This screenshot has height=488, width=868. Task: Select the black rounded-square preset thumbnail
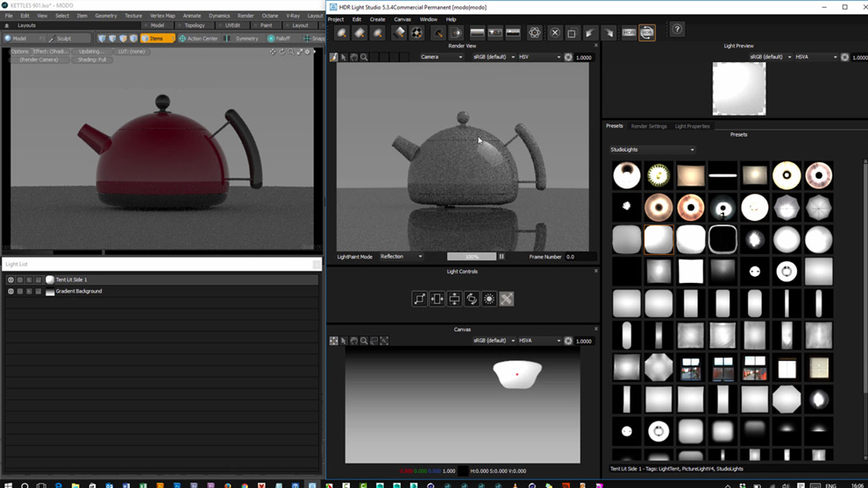722,239
